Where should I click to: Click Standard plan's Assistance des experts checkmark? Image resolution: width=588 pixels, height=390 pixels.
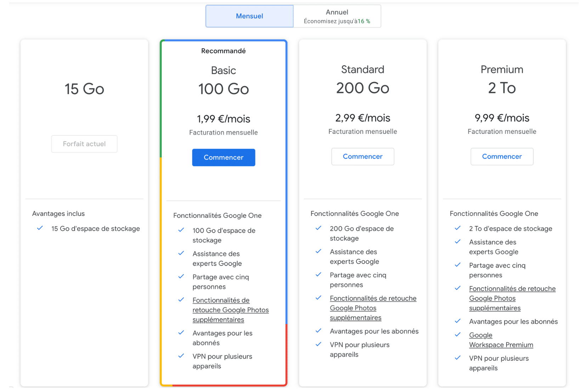coord(318,251)
